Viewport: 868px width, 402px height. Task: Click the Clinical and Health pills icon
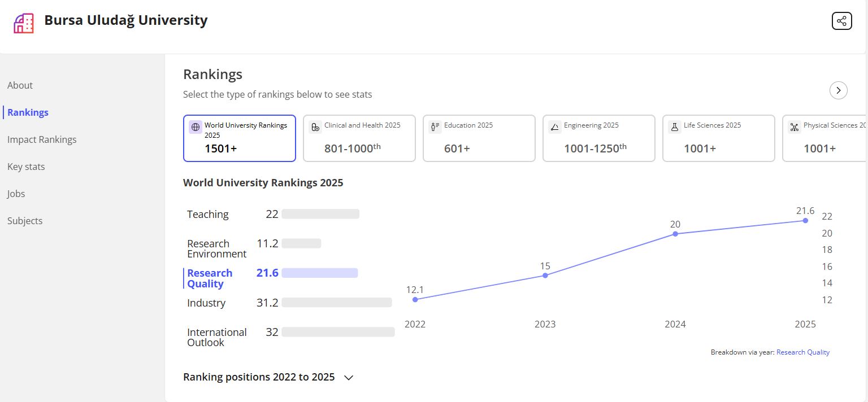pyautogui.click(x=315, y=127)
